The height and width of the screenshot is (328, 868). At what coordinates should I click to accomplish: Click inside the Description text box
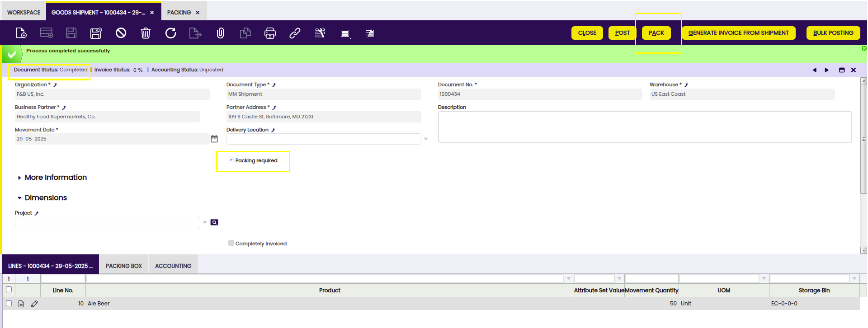tap(644, 127)
